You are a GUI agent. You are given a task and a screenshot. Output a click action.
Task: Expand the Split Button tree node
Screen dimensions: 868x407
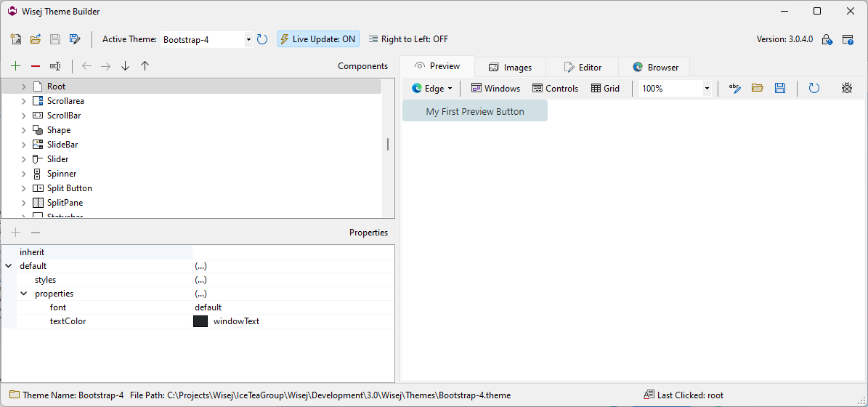pyautogui.click(x=23, y=188)
